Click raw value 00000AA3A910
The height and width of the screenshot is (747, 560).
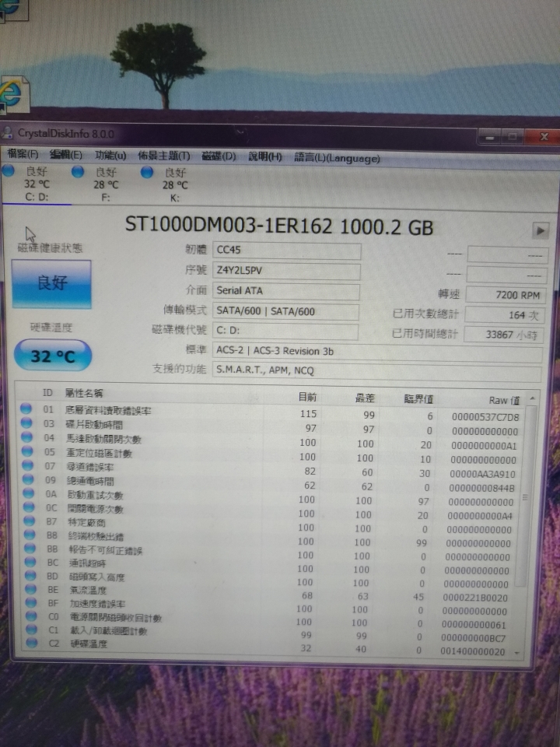482,474
